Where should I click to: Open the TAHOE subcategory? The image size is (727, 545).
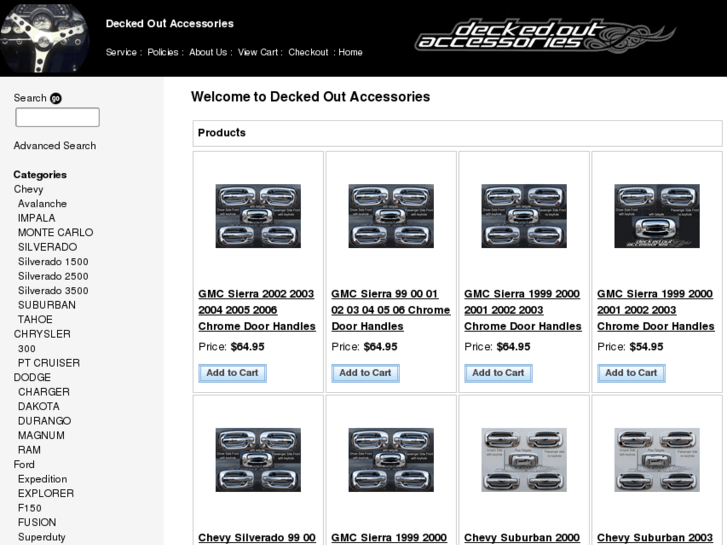pos(35,320)
